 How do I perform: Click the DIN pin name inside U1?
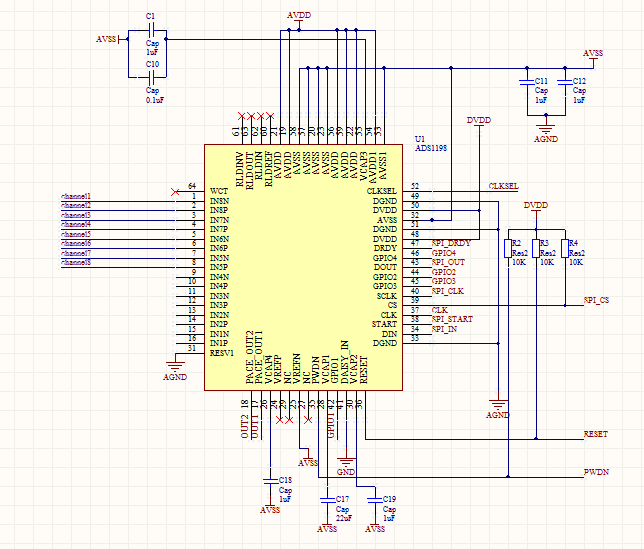pos(389,334)
